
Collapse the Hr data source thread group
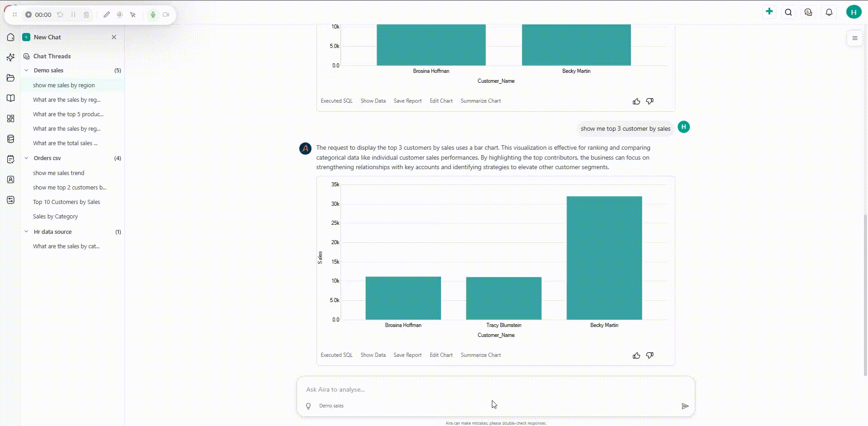point(26,232)
